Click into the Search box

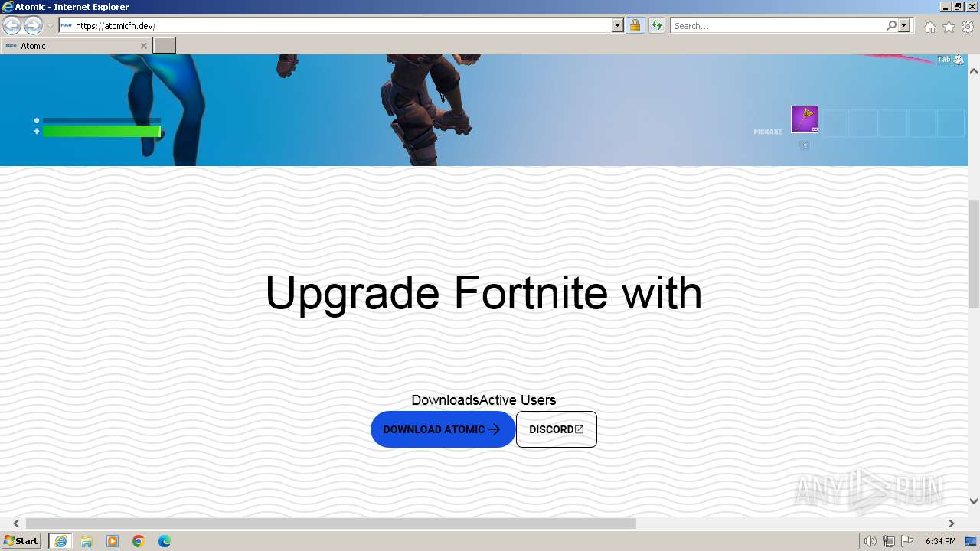pos(778,26)
